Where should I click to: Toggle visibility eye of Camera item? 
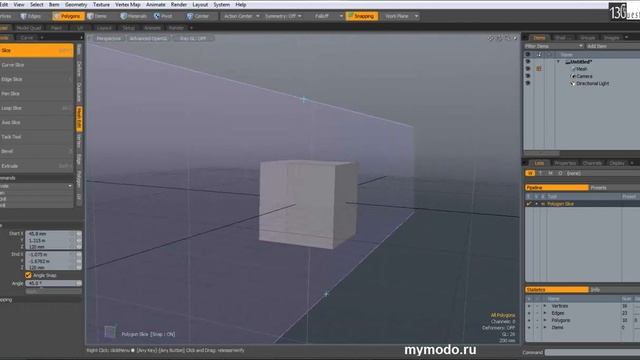(528, 76)
